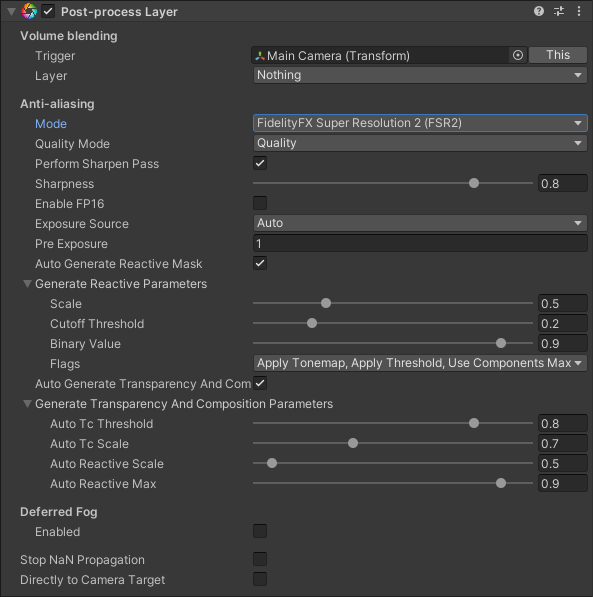Click the Exposure Source label
The width and height of the screenshot is (593, 597).
[x=82, y=224]
